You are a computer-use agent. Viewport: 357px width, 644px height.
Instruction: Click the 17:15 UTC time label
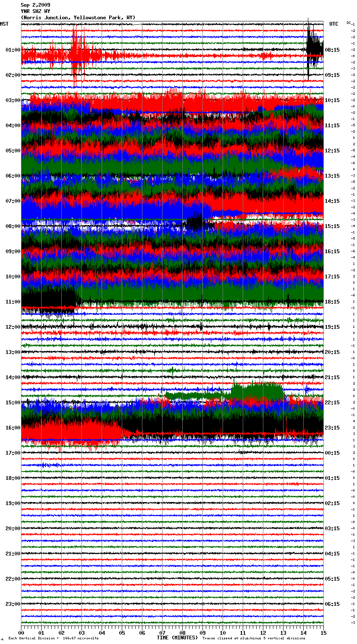coord(332,277)
